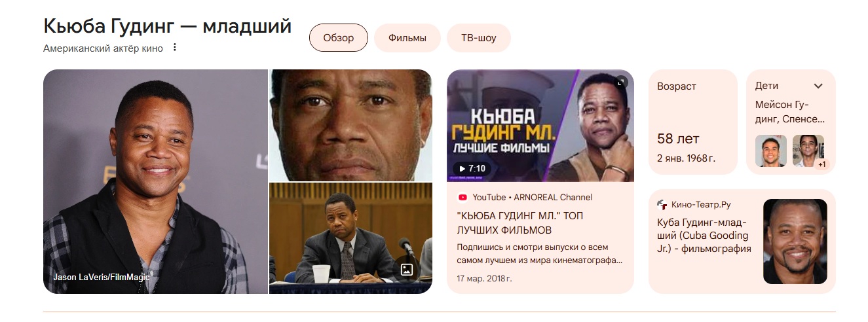This screenshot has width=868, height=322.
Task: Open the Куба Гудинг-младший фильмография link
Action: [x=704, y=236]
